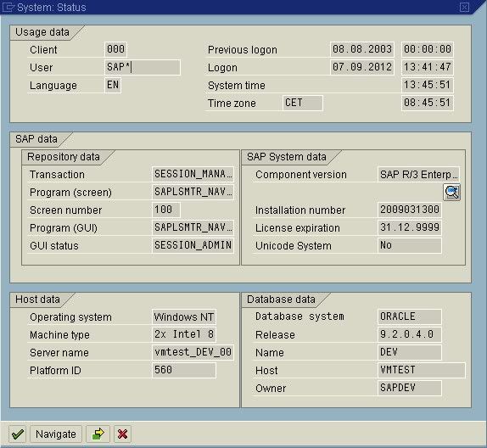Click the Navigate button
The width and height of the screenshot is (487, 448).
click(56, 434)
